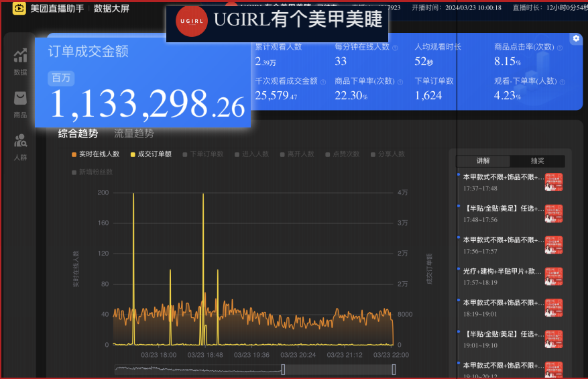Open the 人群 audience sidebar icon
Viewport: 588px width, 379px height.
point(20,146)
